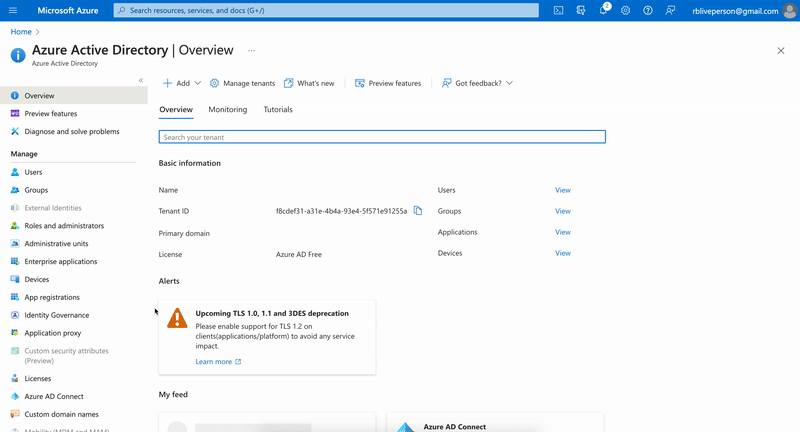Collapse the left navigation pane
This screenshot has width=800, height=432.
pyautogui.click(x=141, y=80)
